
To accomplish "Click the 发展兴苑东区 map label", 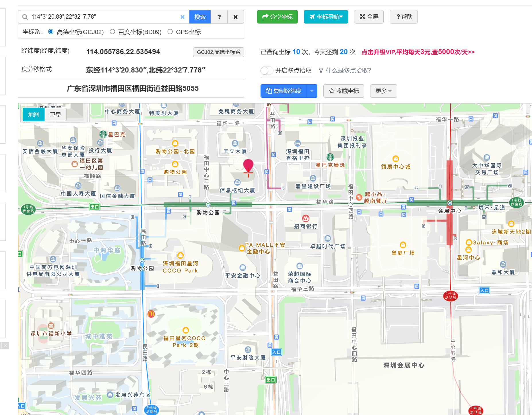I will coord(133,395).
